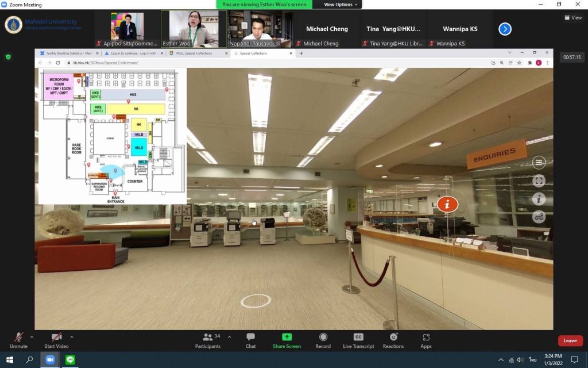Start recording with the Record button

pyautogui.click(x=323, y=340)
